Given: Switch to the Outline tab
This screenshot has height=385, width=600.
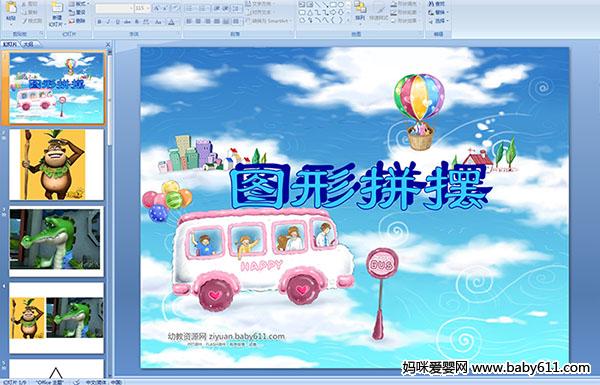Looking at the screenshot, I should pos(28,44).
